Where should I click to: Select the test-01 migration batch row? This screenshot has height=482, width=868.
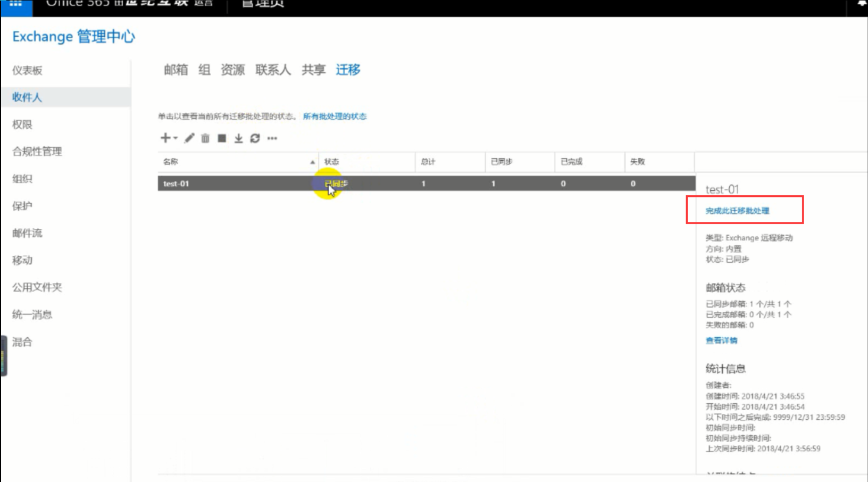(427, 184)
